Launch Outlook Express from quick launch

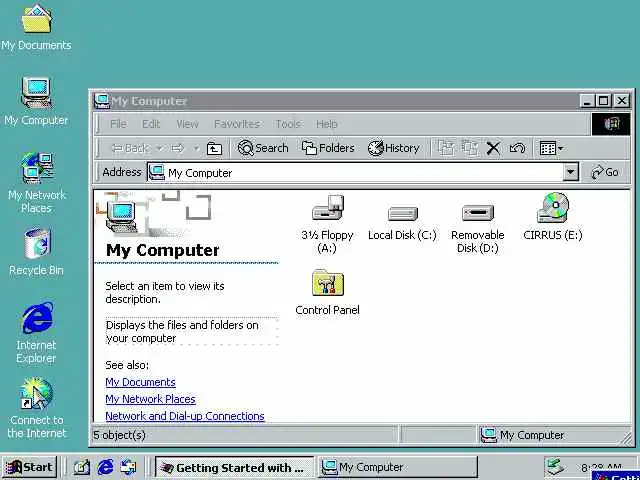129,467
